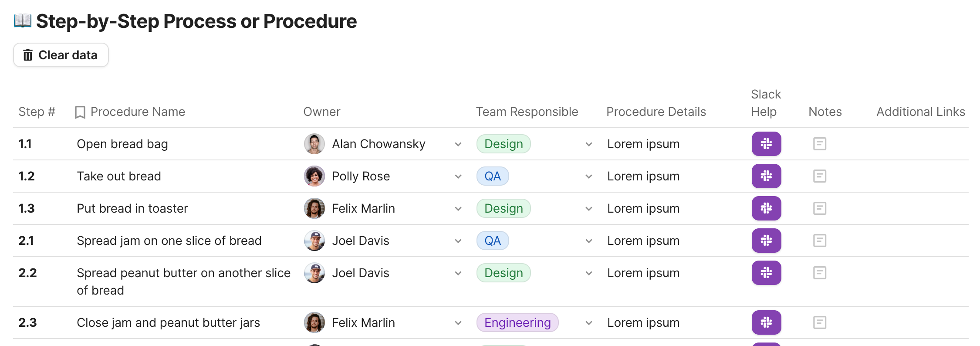This screenshot has height=346, width=980.
Task: Click the blue QA tag in step 1.2
Action: [x=492, y=176]
